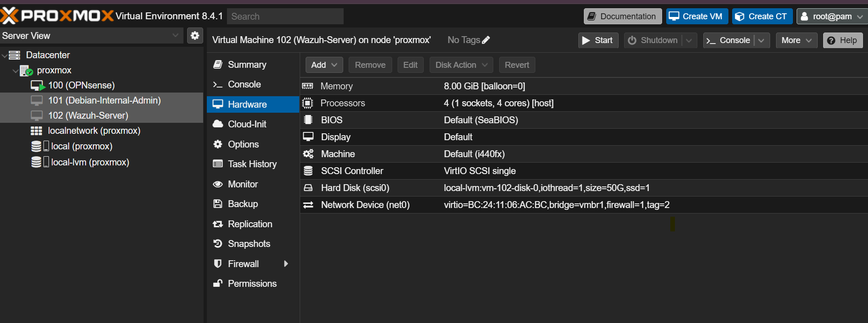Select the Network Device (net0) row
Screen dimensions: 868x323
tap(365, 205)
